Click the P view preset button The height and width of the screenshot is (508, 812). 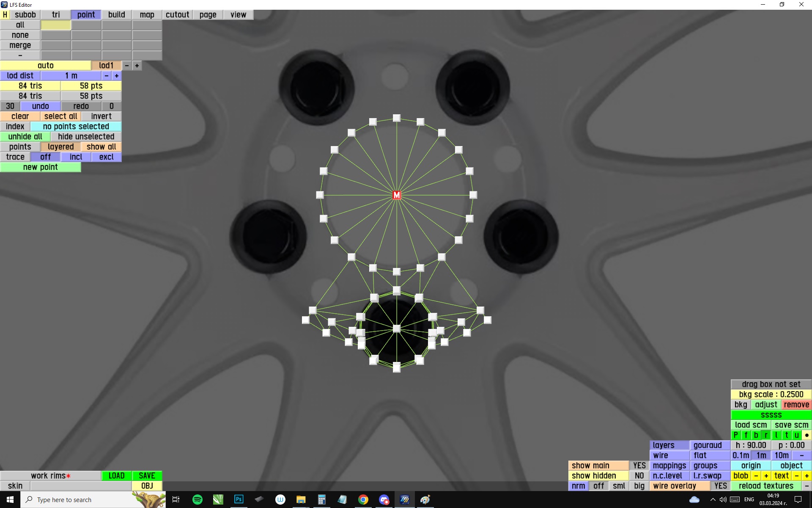click(x=736, y=435)
